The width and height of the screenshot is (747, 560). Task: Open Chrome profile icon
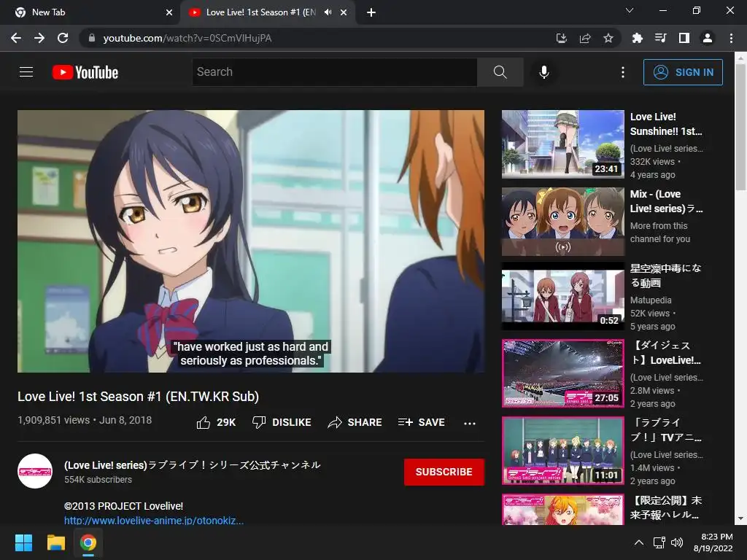(x=708, y=38)
